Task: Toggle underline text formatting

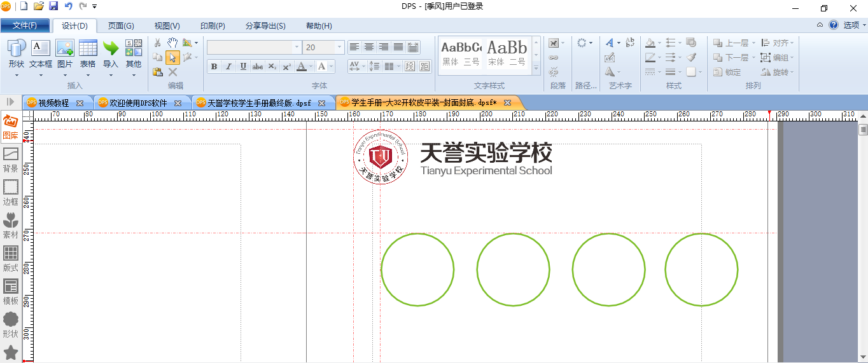Action: 243,67
